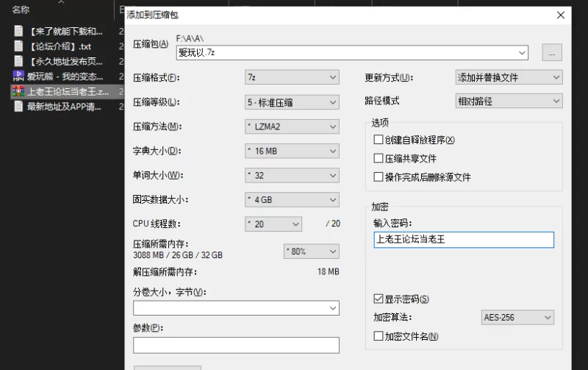The image size is (588, 370).
Task: Open the memory usage 80% dropdown
Action: point(312,252)
